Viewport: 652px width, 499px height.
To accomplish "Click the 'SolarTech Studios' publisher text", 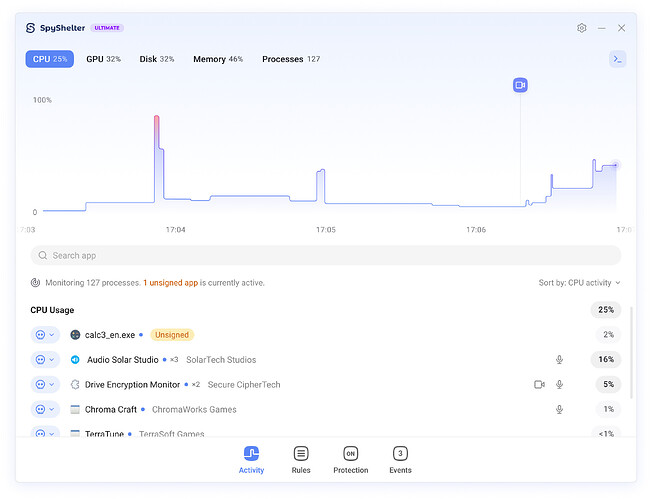I will click(221, 360).
